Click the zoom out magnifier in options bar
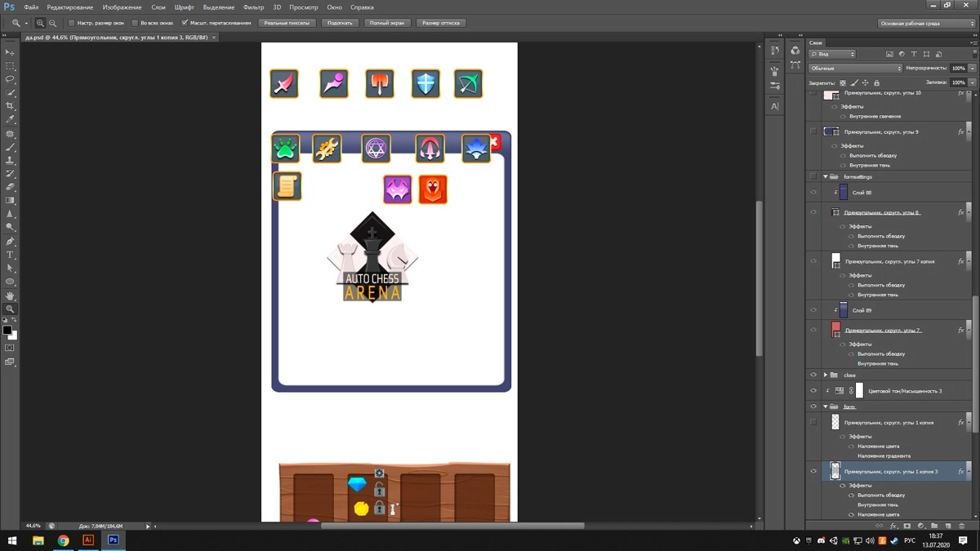The image size is (980, 551). click(x=52, y=24)
